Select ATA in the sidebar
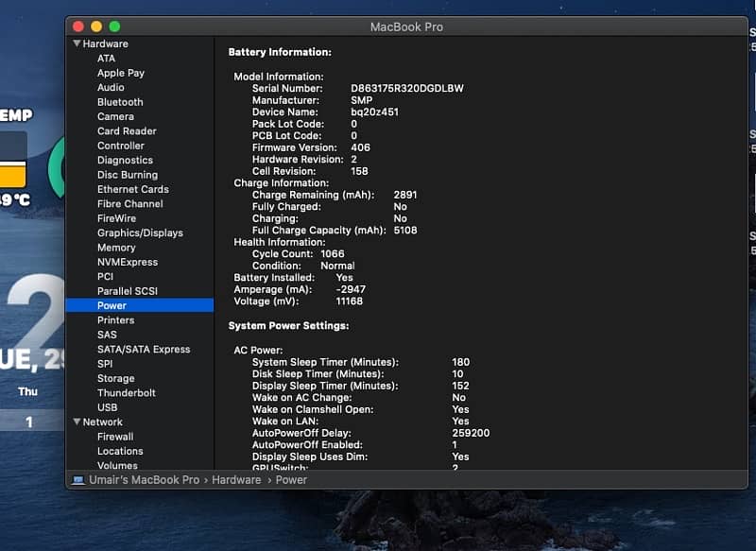This screenshot has width=756, height=551. [106, 59]
